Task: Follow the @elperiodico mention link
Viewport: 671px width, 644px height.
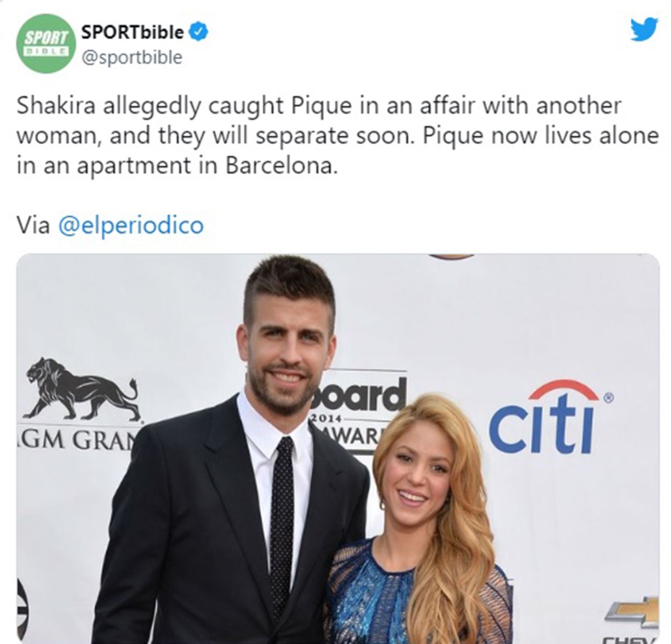Action: [130, 225]
